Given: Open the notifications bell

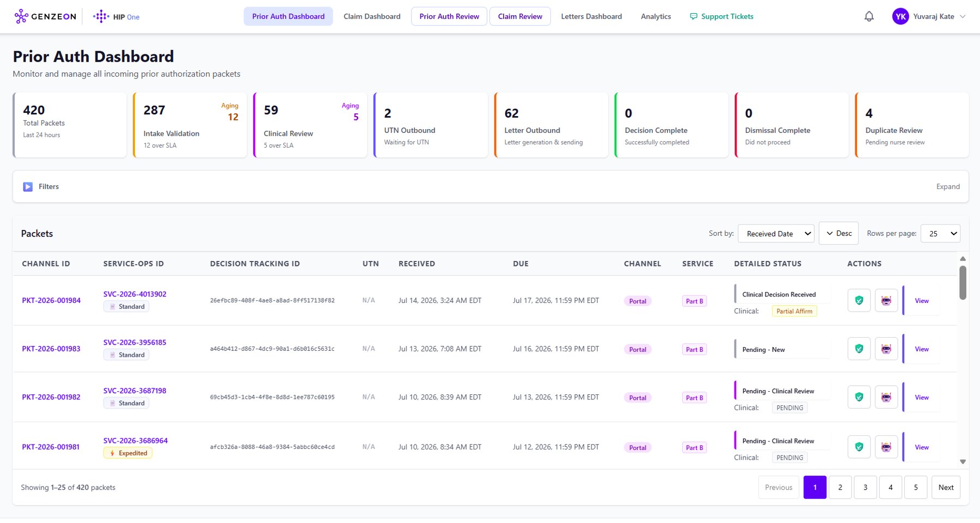Looking at the screenshot, I should (869, 16).
